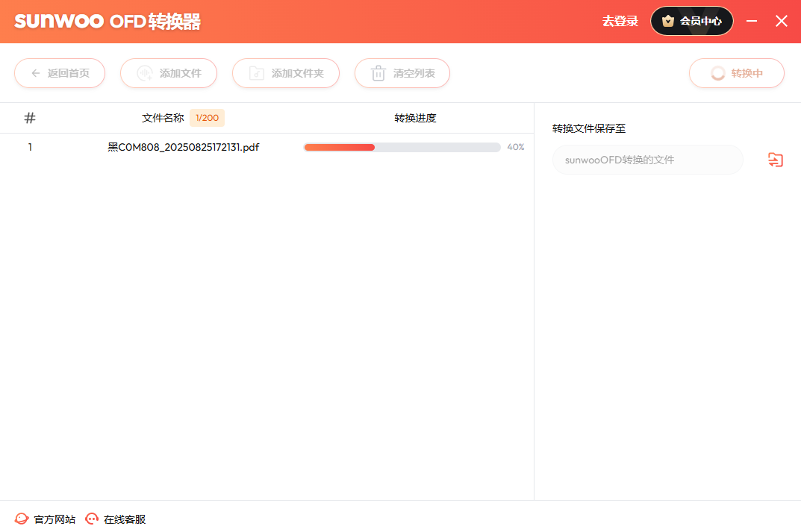Click the sunwooOFD转换的文件 save path field
The height and width of the screenshot is (532, 801).
point(647,160)
